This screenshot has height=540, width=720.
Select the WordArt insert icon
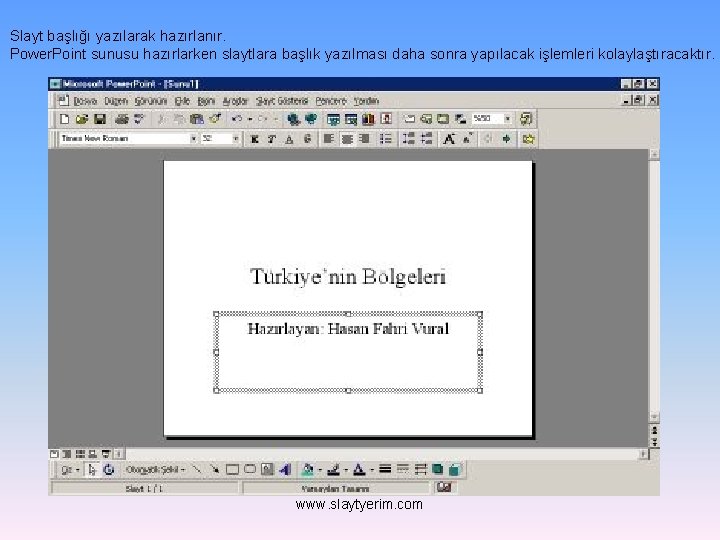(285, 469)
